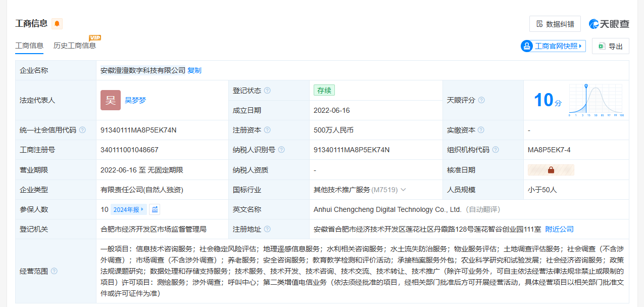This screenshot has height=307, width=644.
Task: Click help icon next to 纳税人识别号
Action: click(x=281, y=150)
